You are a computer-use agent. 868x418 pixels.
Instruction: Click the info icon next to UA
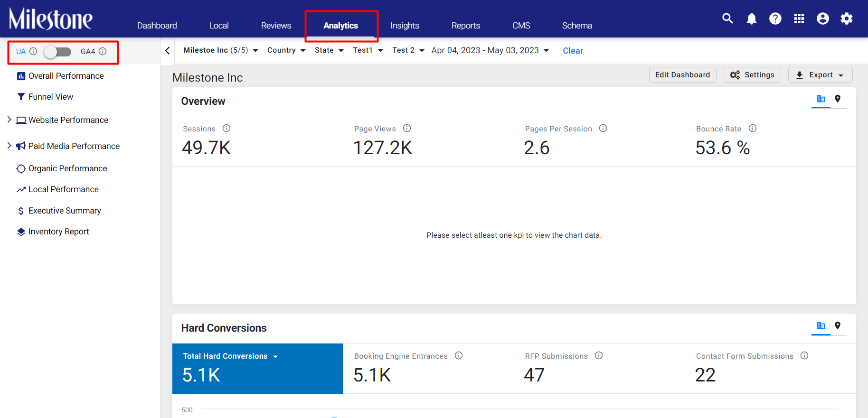point(33,51)
